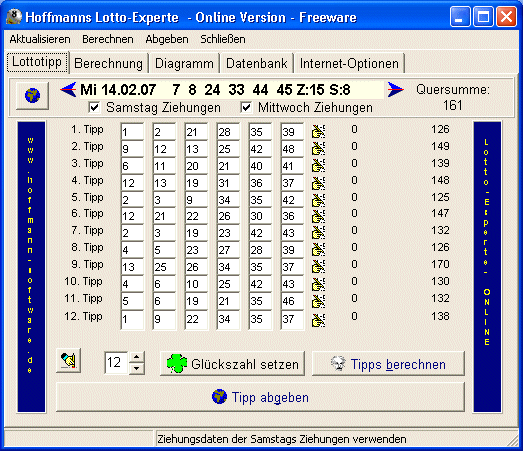Click the hand icon for 2. Tipp
The width and height of the screenshot is (523, 451).
318,148
